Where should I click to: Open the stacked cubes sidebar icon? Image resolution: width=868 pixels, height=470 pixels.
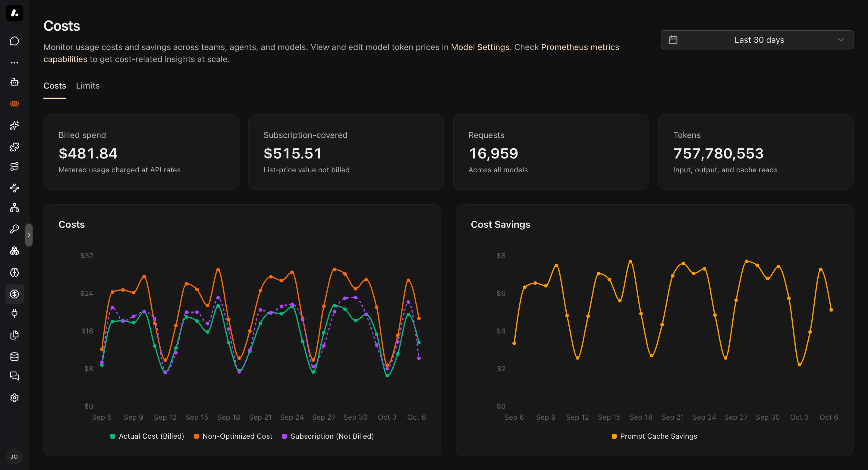[x=14, y=251]
